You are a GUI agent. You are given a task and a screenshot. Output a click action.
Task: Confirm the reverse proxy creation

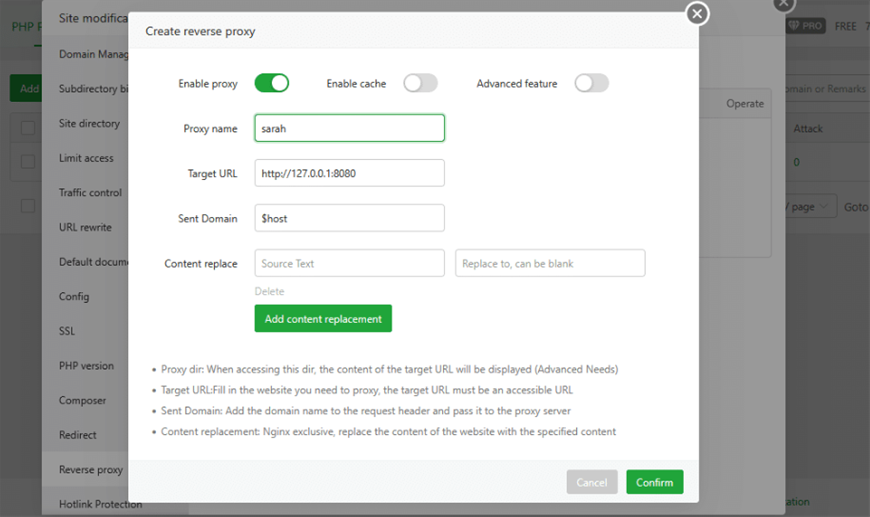pos(655,482)
